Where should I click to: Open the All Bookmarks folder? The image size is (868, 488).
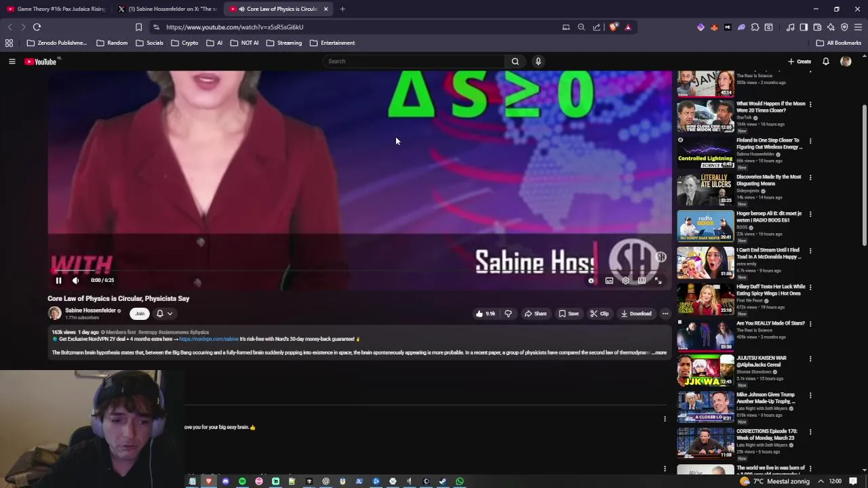click(x=839, y=43)
